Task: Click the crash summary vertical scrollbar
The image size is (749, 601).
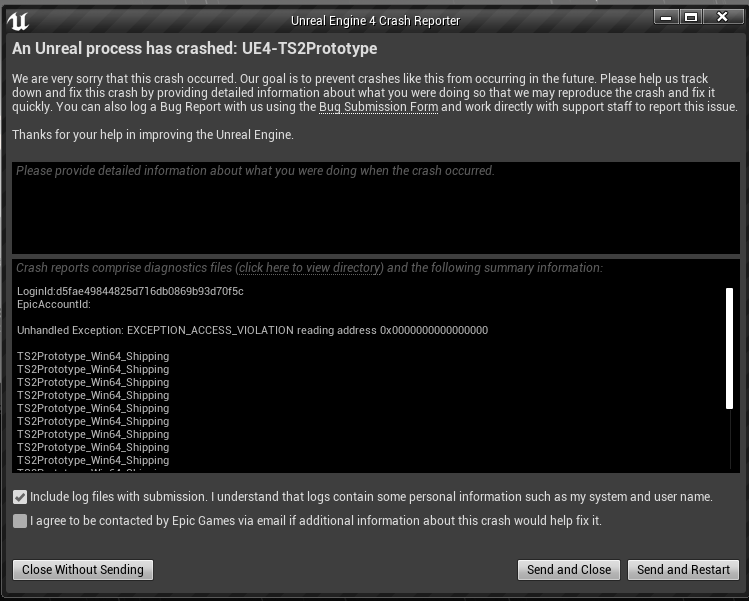Action: point(729,348)
